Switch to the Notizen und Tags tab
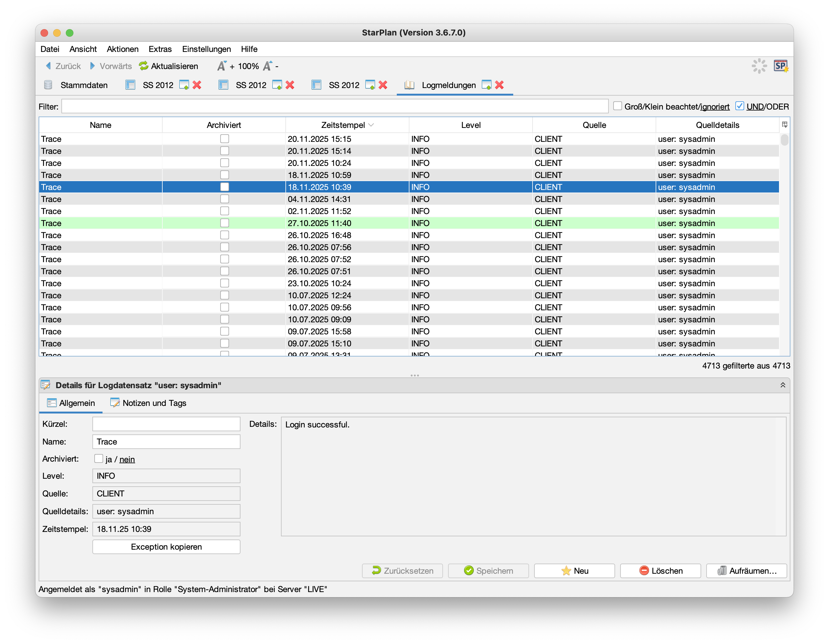Image resolution: width=829 pixels, height=644 pixels. pyautogui.click(x=149, y=403)
